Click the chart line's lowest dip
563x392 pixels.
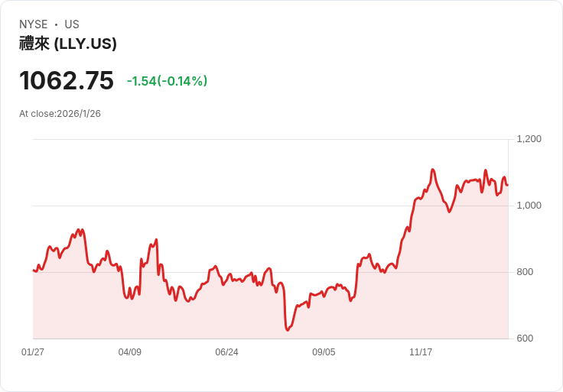287,329
